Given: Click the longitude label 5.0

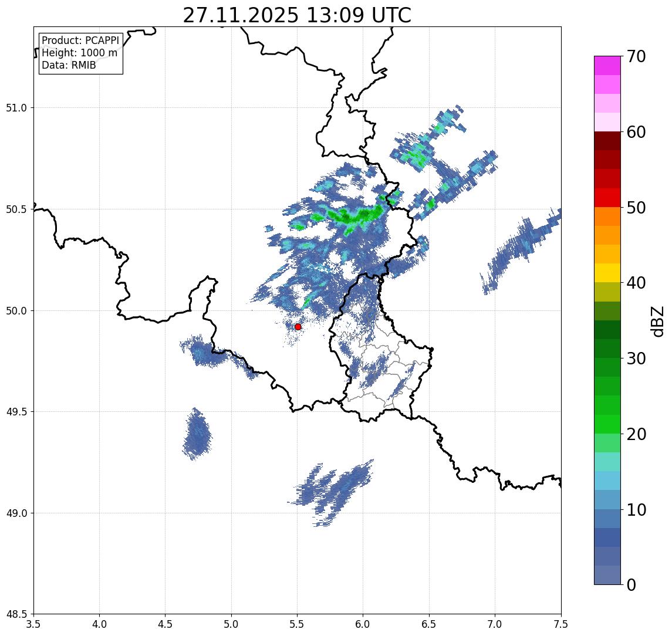Looking at the screenshot, I should coord(231,624).
